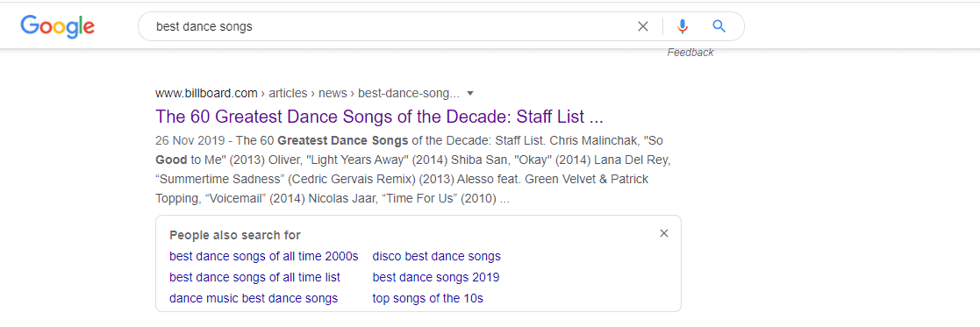
Task: Search 'best dance songs of all time 2000s'
Action: (264, 256)
